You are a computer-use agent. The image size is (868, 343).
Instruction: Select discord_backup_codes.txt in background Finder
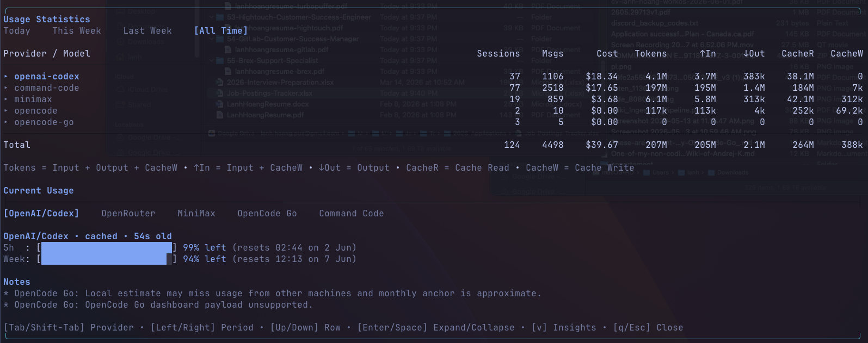coord(655,23)
